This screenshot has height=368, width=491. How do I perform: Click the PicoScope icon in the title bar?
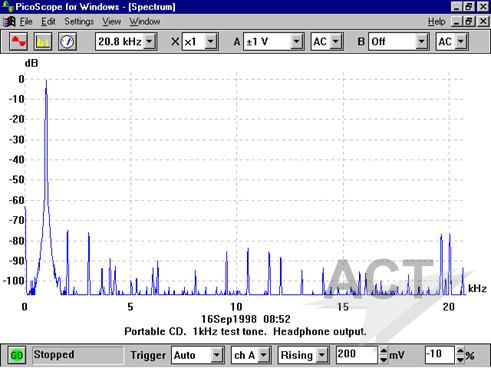tap(7, 6)
